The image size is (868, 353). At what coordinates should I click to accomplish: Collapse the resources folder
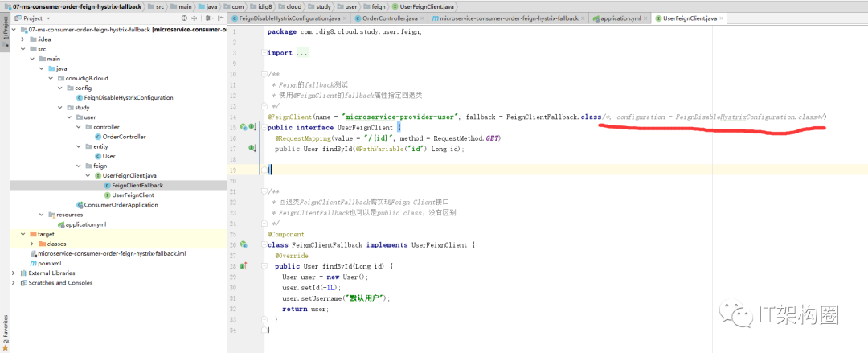tap(42, 215)
